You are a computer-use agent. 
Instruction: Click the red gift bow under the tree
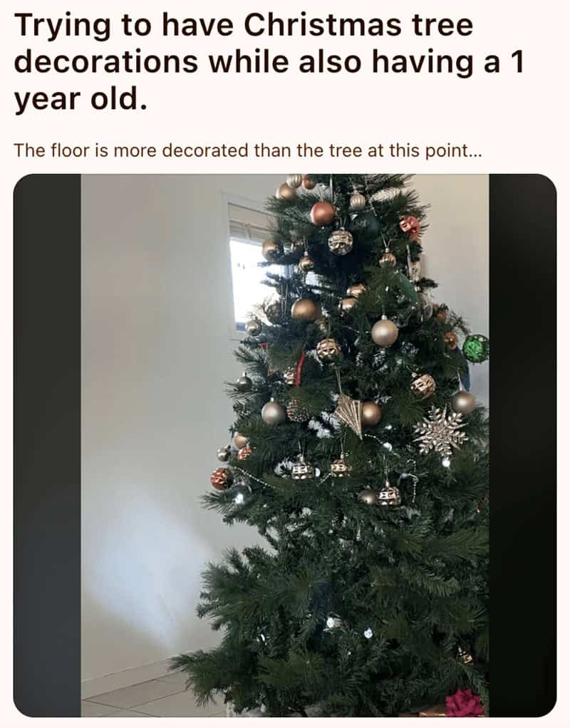click(465, 703)
